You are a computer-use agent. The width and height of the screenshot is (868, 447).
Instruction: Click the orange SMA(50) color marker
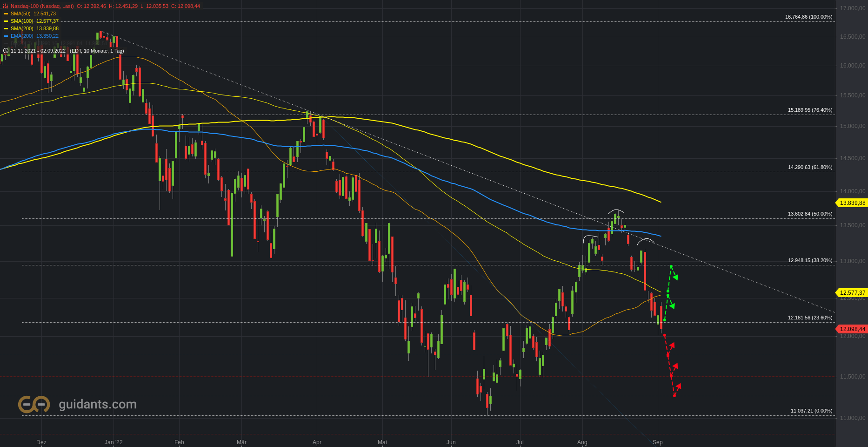click(6, 14)
